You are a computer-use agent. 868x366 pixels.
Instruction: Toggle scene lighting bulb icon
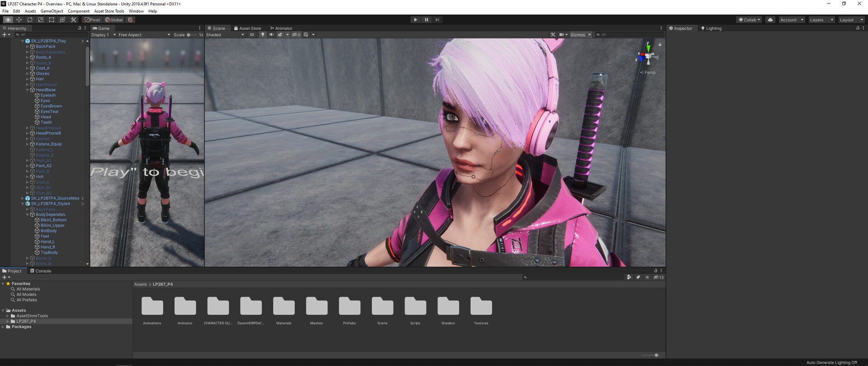point(263,35)
